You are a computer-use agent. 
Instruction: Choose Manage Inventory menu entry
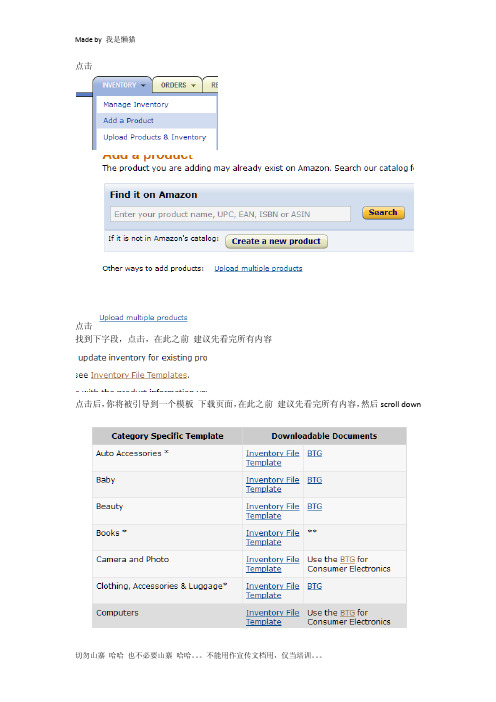pyautogui.click(x=136, y=104)
